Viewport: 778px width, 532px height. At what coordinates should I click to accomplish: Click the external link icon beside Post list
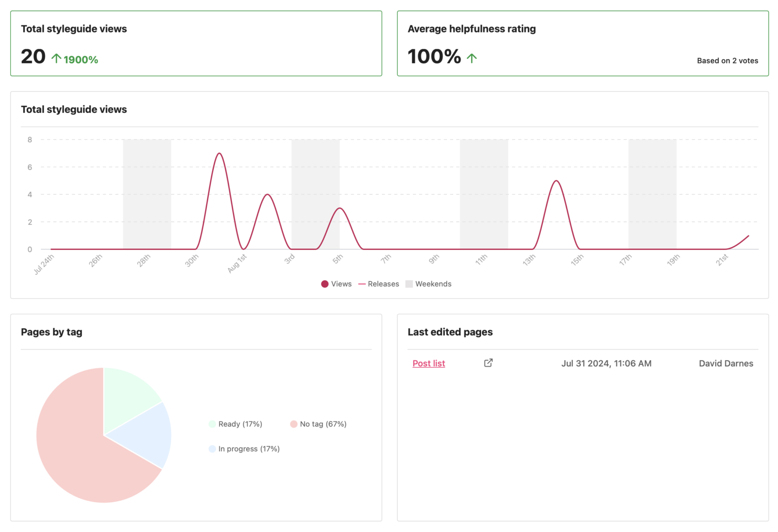488,363
